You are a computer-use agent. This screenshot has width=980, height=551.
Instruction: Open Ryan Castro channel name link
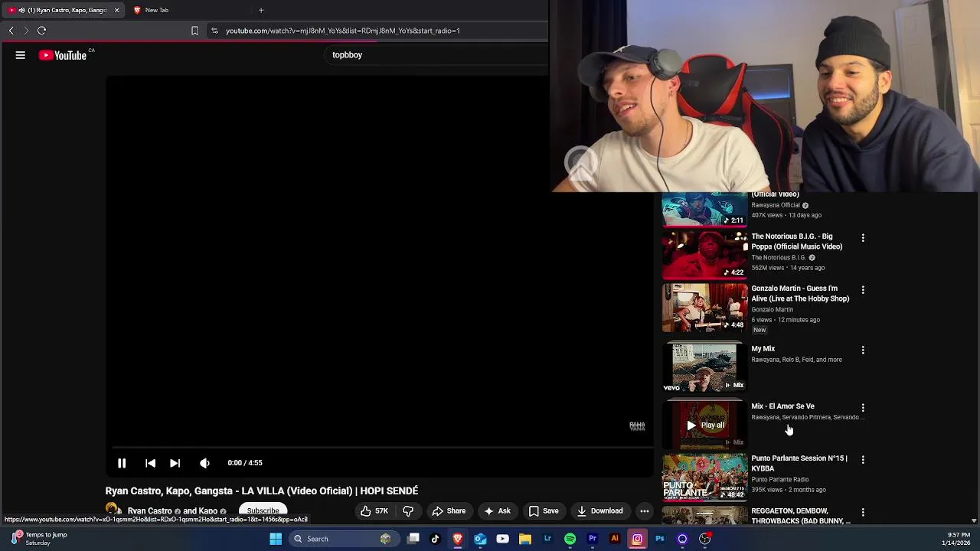point(149,511)
